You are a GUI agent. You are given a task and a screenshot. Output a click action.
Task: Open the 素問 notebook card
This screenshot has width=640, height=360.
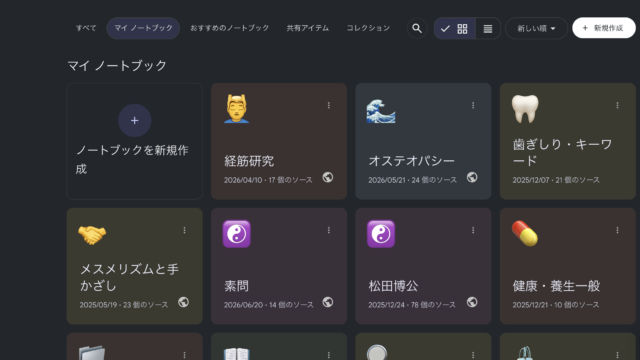[x=279, y=266]
